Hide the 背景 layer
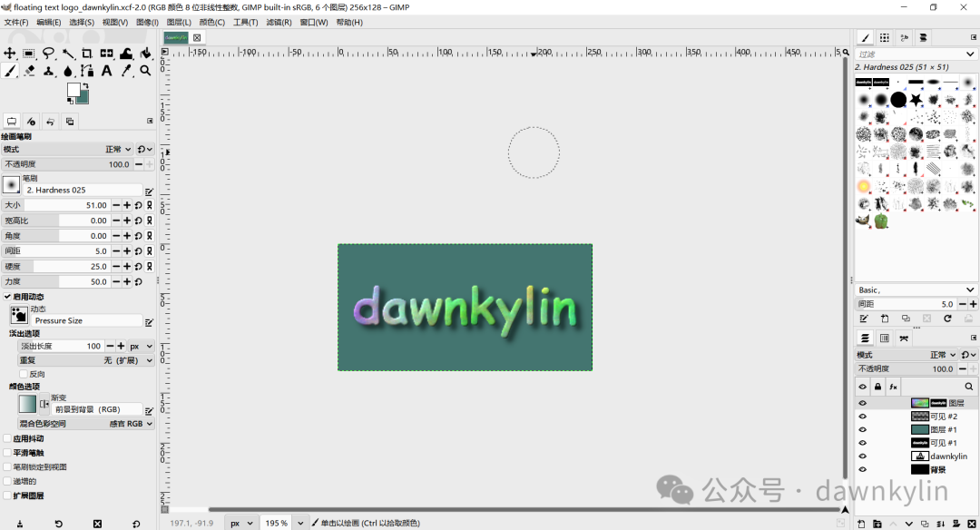This screenshot has height=530, width=980. point(862,469)
